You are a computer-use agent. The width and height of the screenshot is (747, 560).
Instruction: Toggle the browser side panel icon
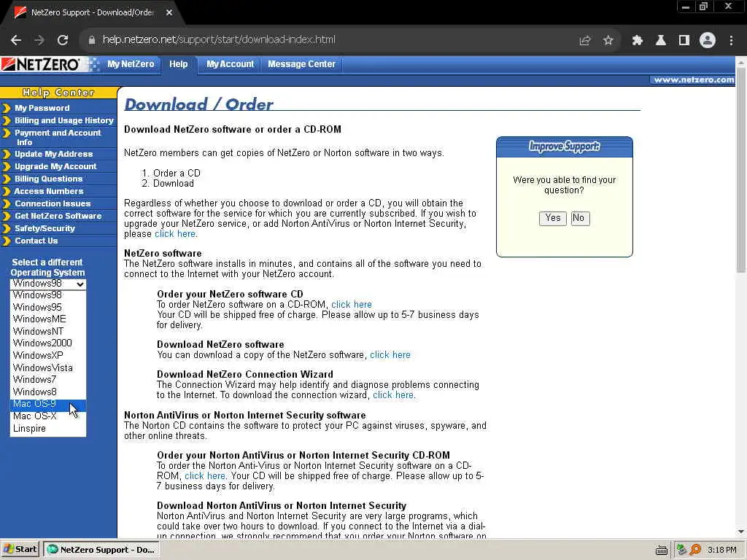[684, 41]
